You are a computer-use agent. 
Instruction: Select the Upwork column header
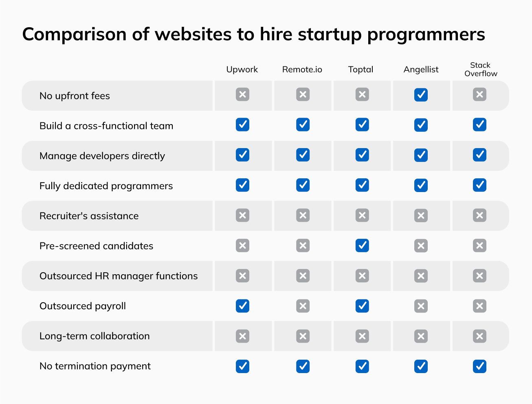[242, 70]
